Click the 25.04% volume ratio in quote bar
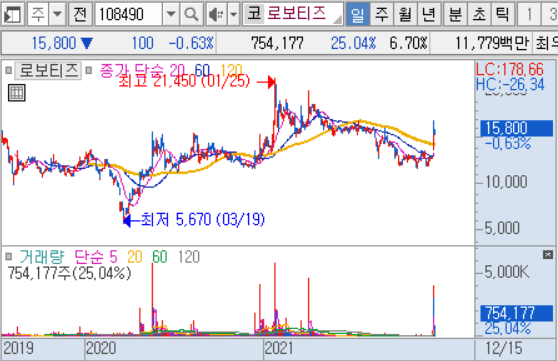 coord(353,43)
